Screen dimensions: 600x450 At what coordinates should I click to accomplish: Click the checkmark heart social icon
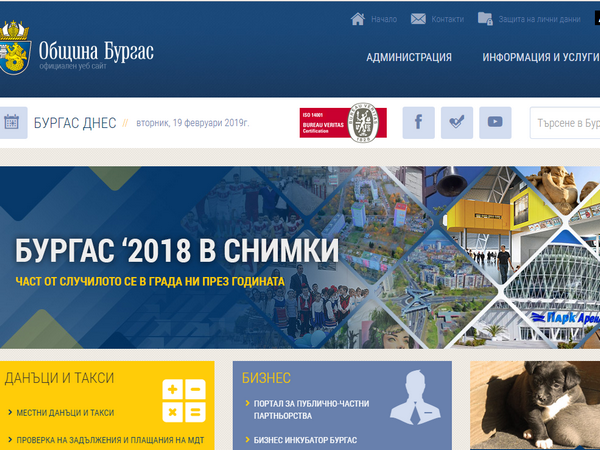[x=457, y=122]
